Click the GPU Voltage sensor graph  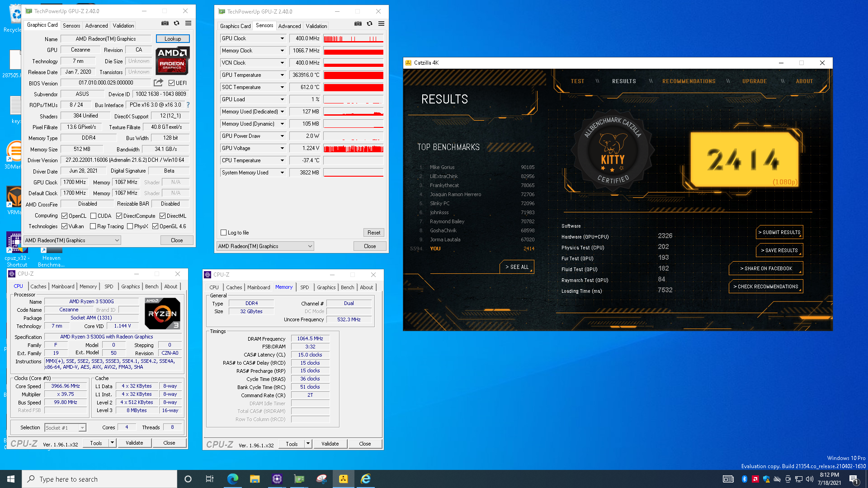pyautogui.click(x=354, y=148)
